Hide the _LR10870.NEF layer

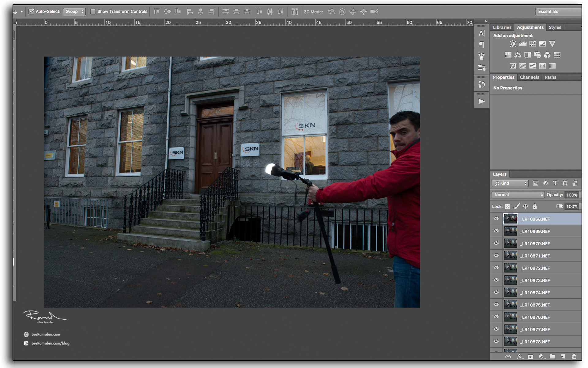pyautogui.click(x=496, y=243)
